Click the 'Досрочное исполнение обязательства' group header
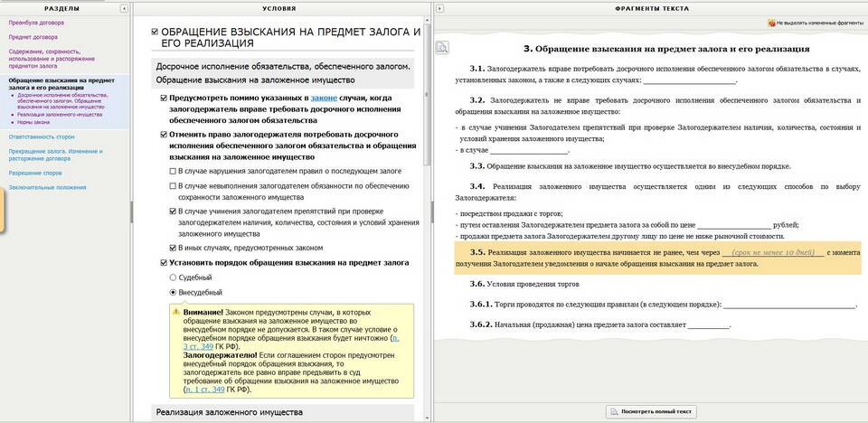This screenshot has height=423, width=868. tap(282, 73)
